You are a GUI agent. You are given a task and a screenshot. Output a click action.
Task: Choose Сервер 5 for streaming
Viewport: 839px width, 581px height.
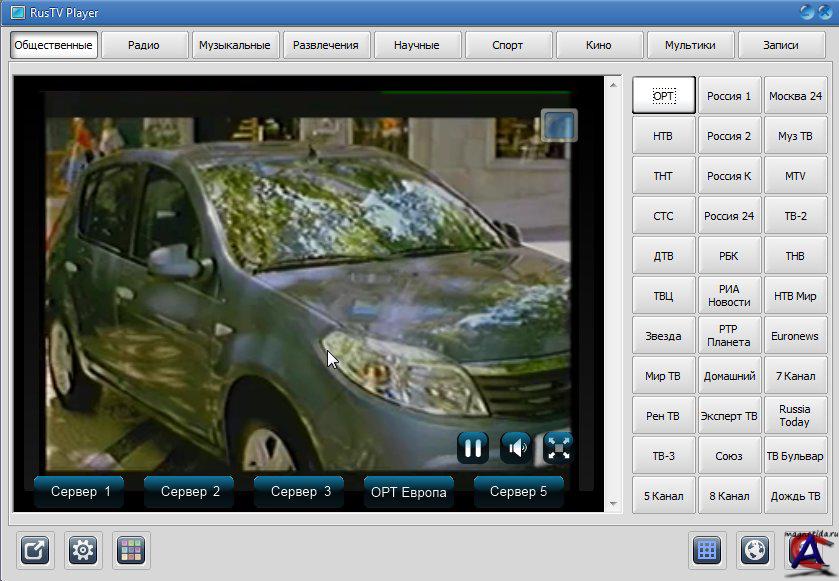click(x=518, y=492)
